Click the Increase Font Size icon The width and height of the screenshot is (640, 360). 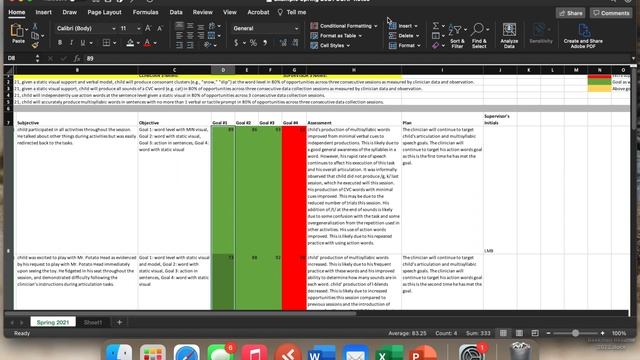pyautogui.click(x=148, y=28)
